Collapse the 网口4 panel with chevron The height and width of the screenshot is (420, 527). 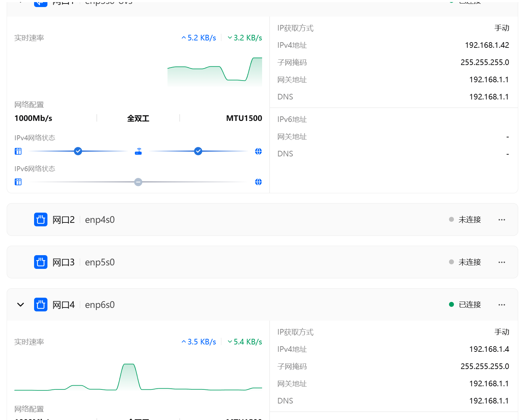click(x=21, y=305)
